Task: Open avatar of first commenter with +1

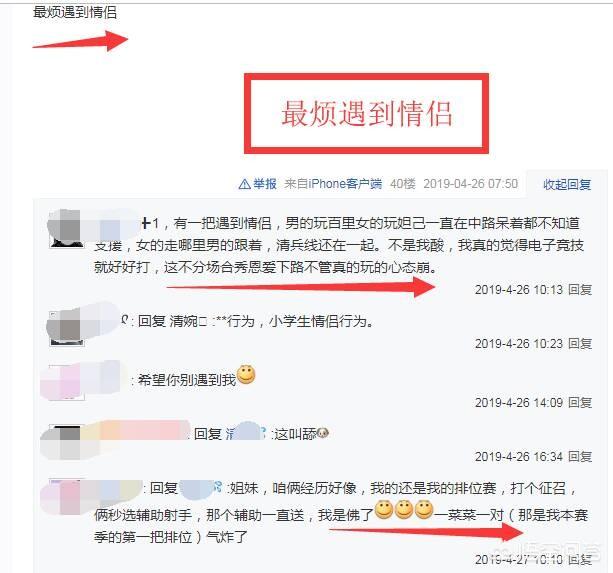Action: (66, 229)
